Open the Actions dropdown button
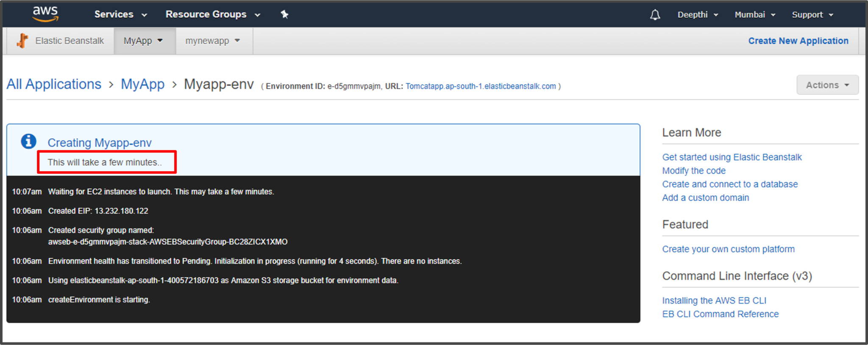Screen dimensions: 868x345 [x=827, y=85]
